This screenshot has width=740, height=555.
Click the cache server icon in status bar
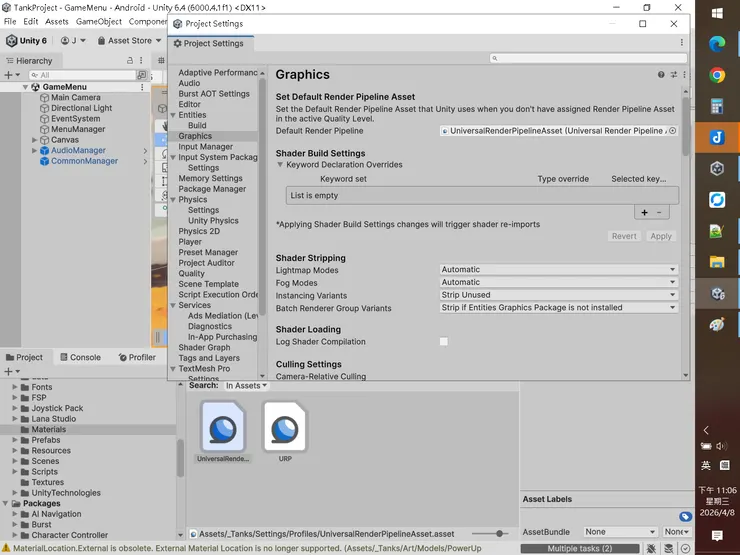click(669, 548)
